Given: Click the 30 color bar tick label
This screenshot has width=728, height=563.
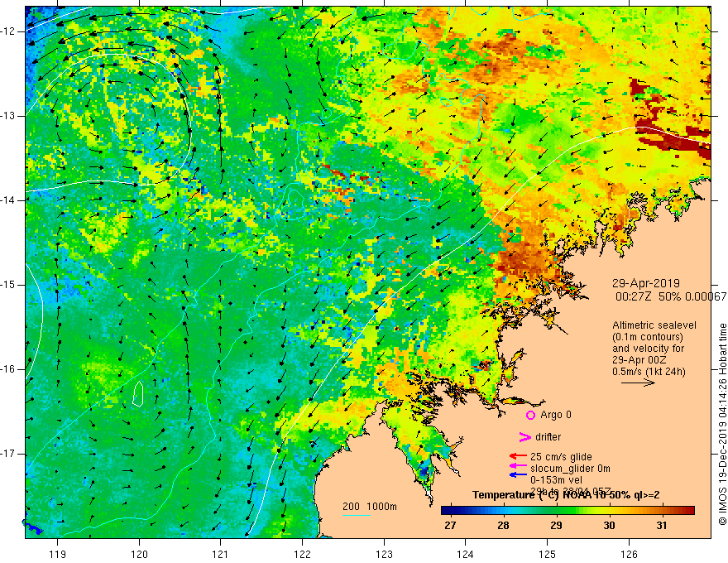Looking at the screenshot, I should click(609, 526).
